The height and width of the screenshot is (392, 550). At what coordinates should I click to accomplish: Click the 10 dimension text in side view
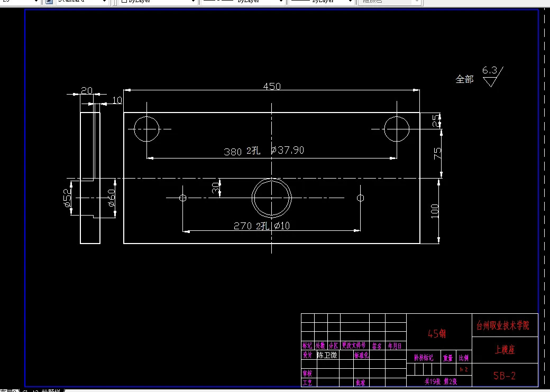pyautogui.click(x=117, y=100)
